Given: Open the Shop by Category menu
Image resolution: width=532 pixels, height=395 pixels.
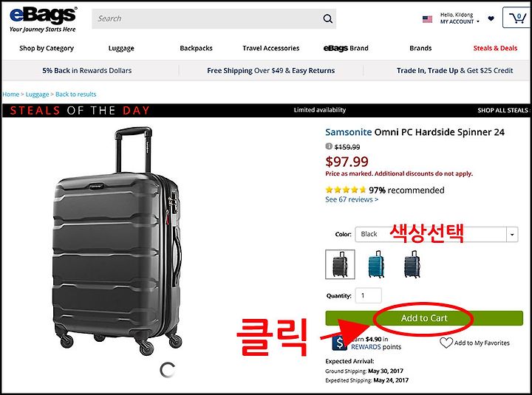Looking at the screenshot, I should (x=47, y=48).
